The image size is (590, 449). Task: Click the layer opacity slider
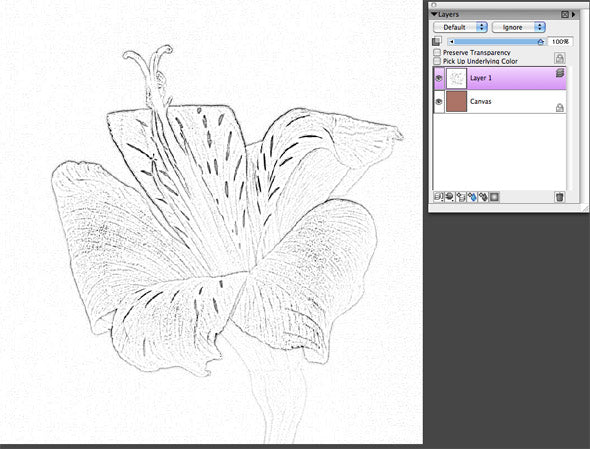tap(496, 42)
